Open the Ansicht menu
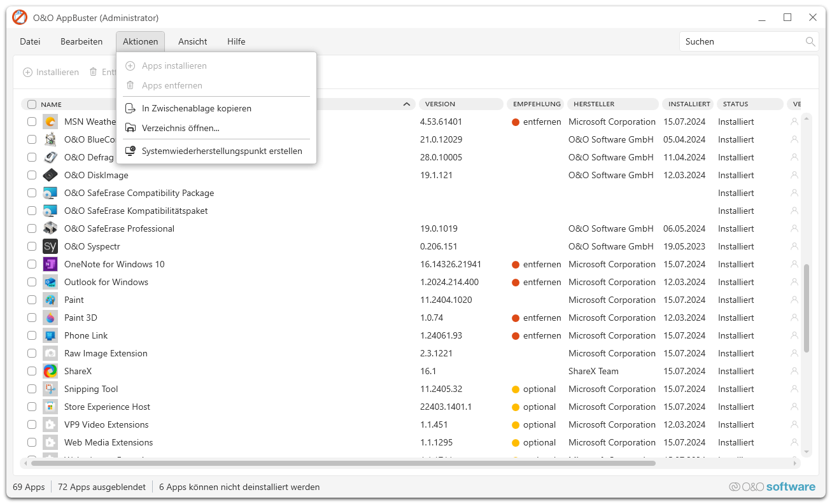The image size is (832, 504). pyautogui.click(x=193, y=41)
